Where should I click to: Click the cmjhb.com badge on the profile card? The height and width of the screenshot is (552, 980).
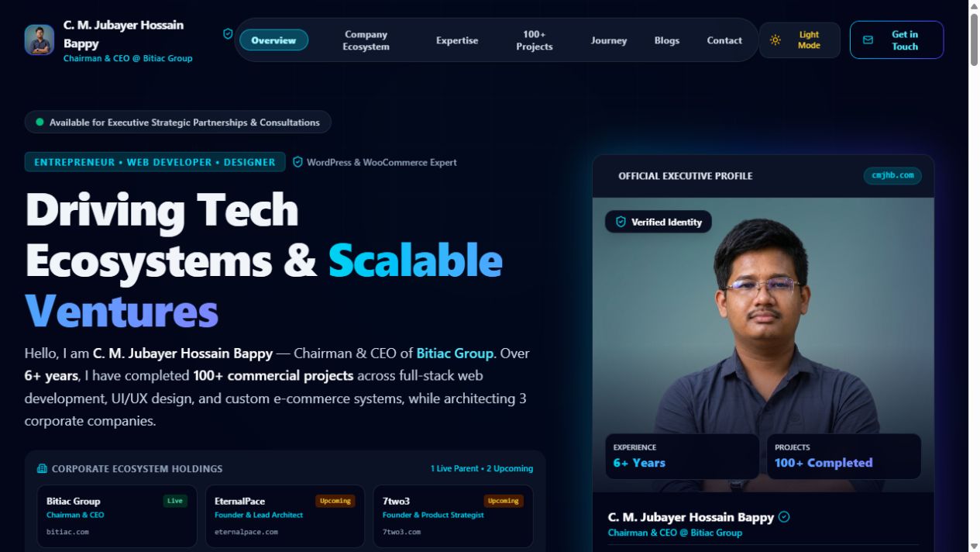click(892, 175)
